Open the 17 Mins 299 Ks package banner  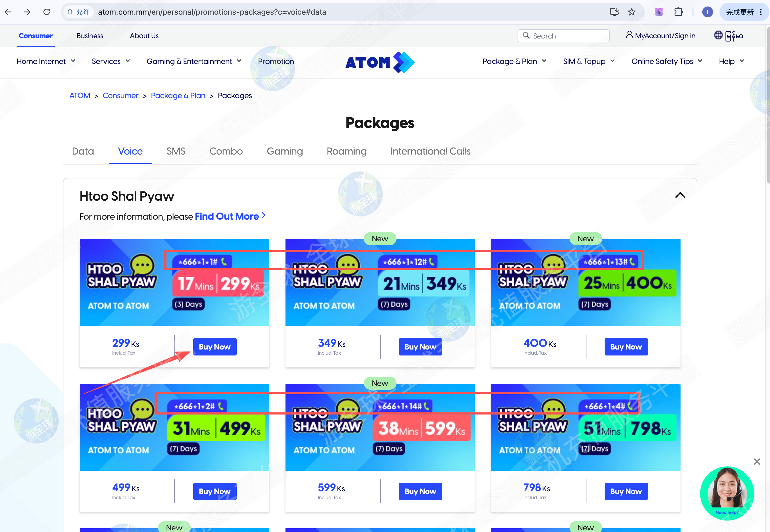click(x=174, y=283)
